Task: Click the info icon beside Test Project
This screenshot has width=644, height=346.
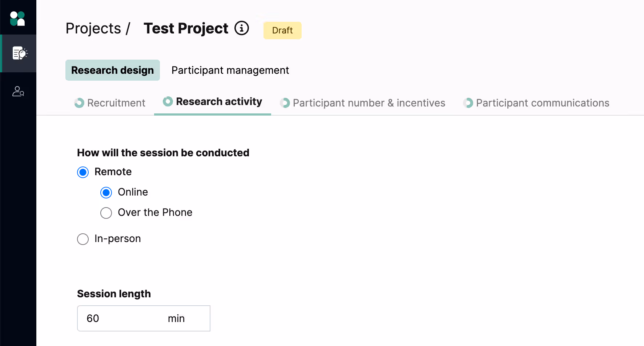Action: [241, 28]
